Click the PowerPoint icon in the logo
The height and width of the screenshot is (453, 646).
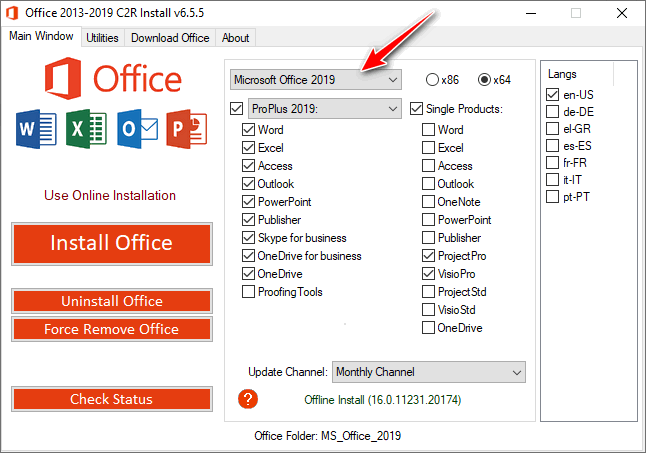click(x=187, y=129)
